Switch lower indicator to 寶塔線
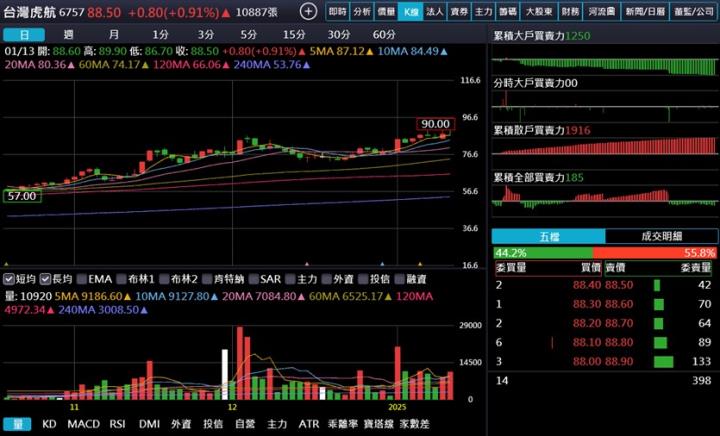Viewport: 720px width, 436px height. click(x=378, y=424)
